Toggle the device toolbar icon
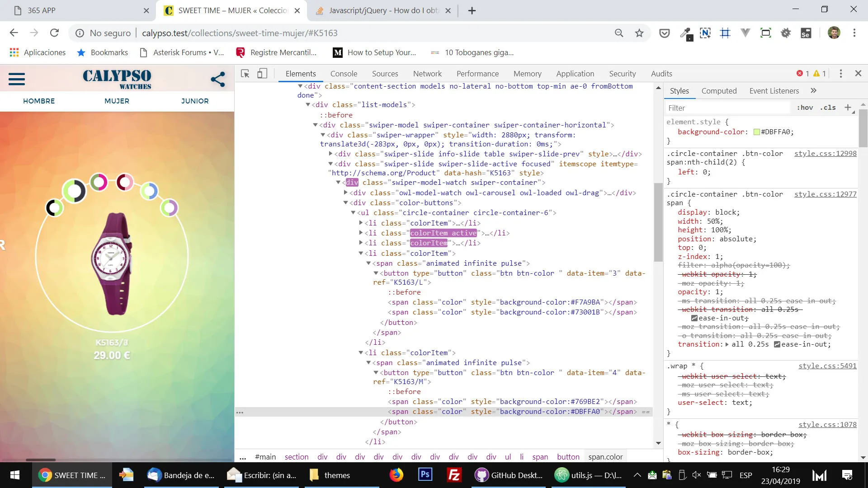The image size is (868, 488). point(262,74)
